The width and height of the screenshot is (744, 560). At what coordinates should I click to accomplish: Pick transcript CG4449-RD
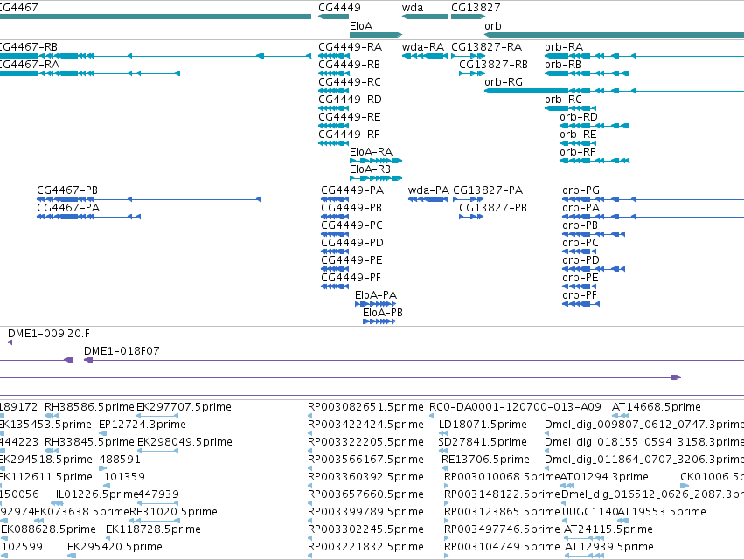(334, 108)
